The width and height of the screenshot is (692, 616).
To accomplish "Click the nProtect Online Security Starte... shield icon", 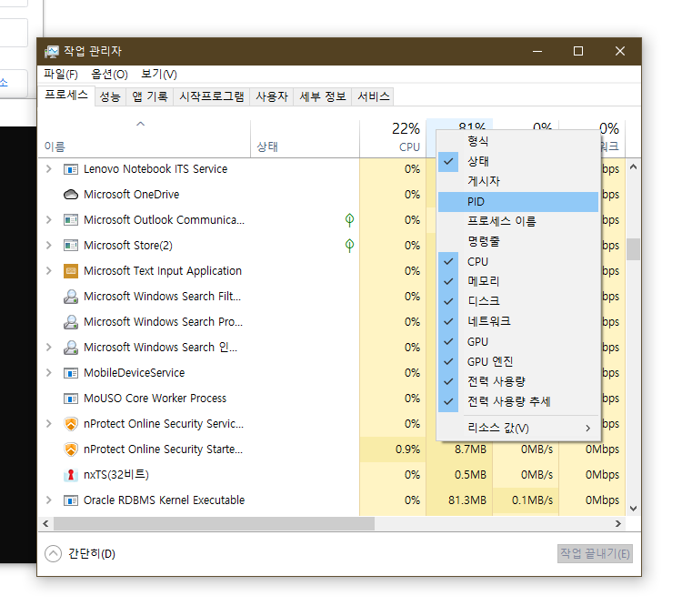I will [x=71, y=449].
